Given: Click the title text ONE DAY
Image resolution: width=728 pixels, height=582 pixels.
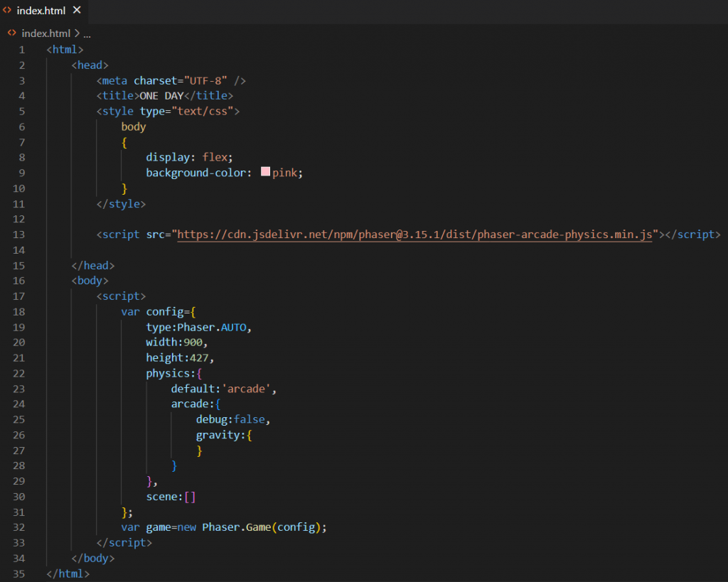Looking at the screenshot, I should coord(161,96).
